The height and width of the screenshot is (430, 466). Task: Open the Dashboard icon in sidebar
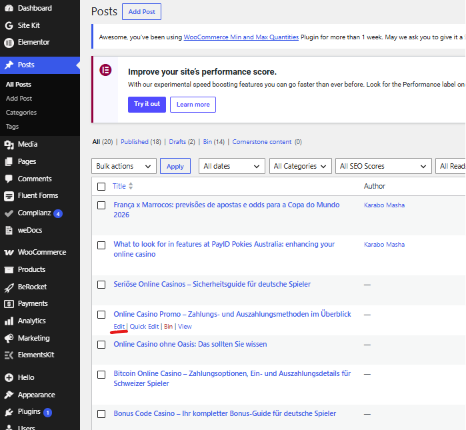point(9,8)
